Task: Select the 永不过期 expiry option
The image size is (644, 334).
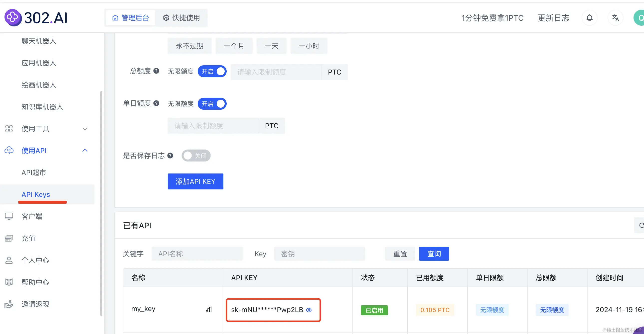Action: (x=189, y=46)
